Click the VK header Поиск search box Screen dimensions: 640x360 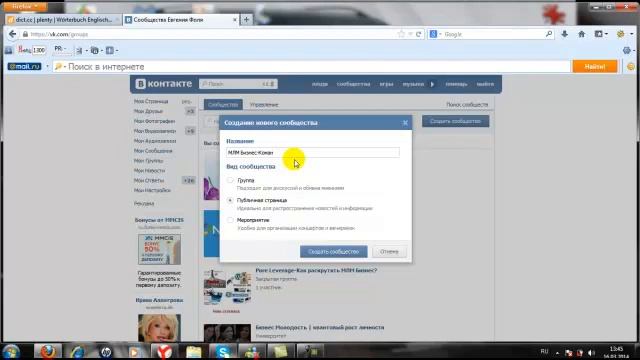[238, 84]
